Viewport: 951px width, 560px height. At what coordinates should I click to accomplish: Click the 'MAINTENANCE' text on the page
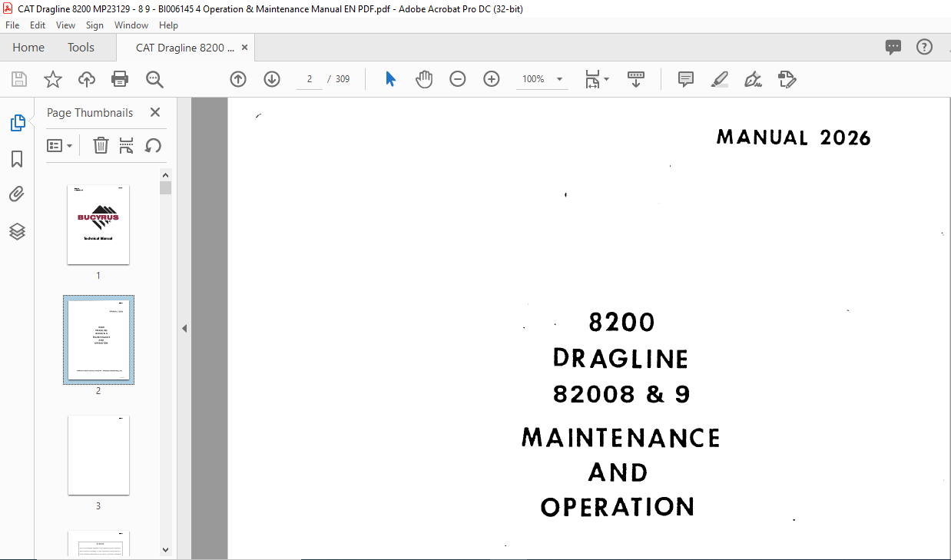click(x=621, y=438)
